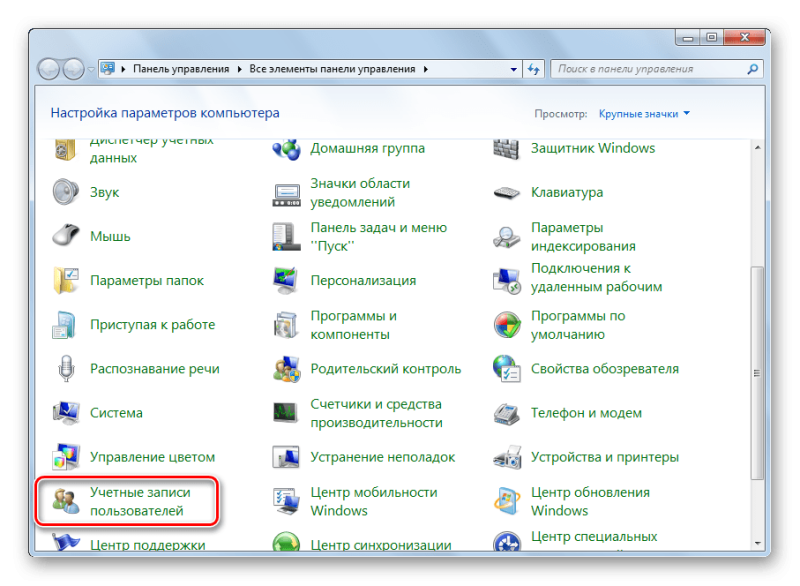
Task: Click the scrollbar down arrow
Action: [x=757, y=543]
